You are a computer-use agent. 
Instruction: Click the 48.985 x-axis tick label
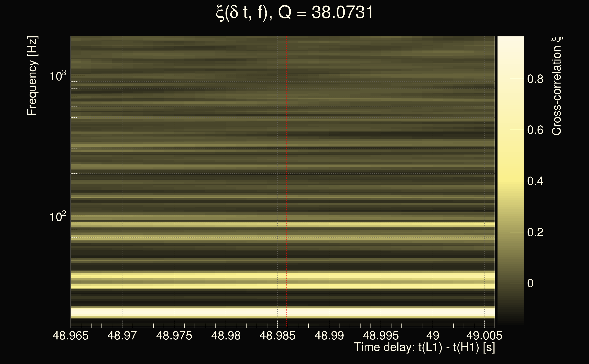point(277,335)
